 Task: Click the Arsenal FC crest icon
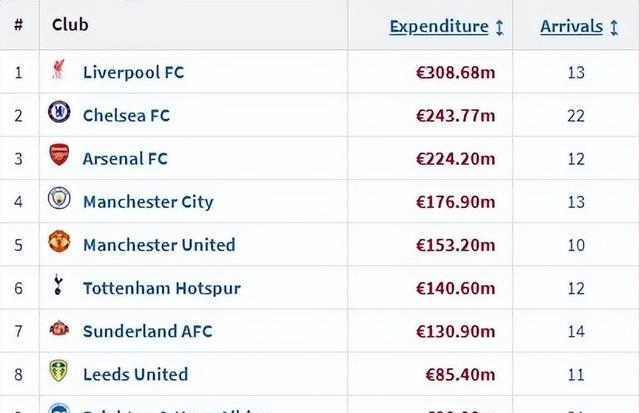(x=59, y=154)
